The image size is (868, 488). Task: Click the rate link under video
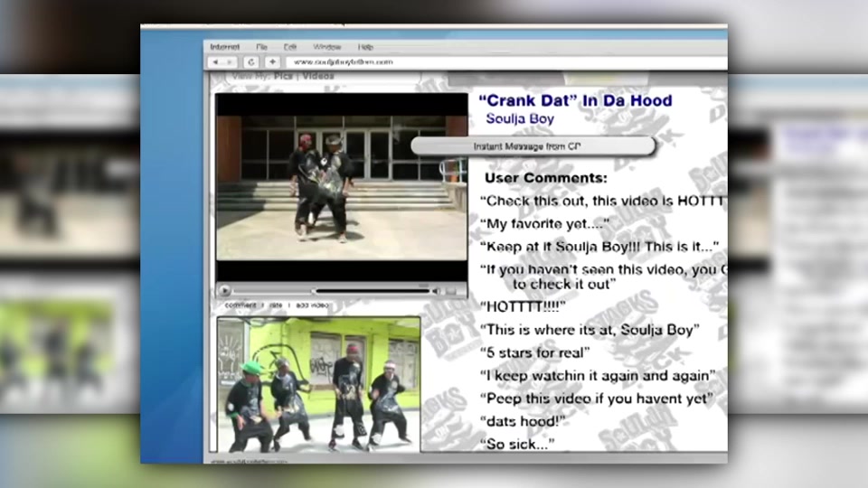276,305
